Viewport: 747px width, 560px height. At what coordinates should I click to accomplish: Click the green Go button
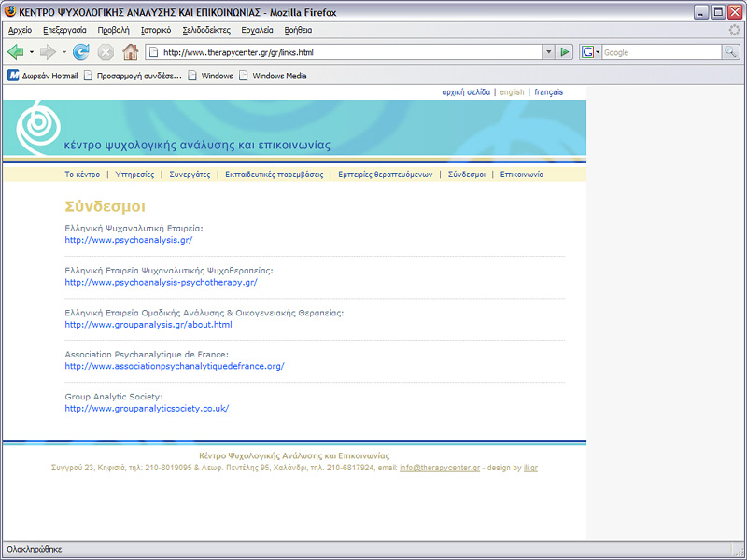click(x=565, y=52)
